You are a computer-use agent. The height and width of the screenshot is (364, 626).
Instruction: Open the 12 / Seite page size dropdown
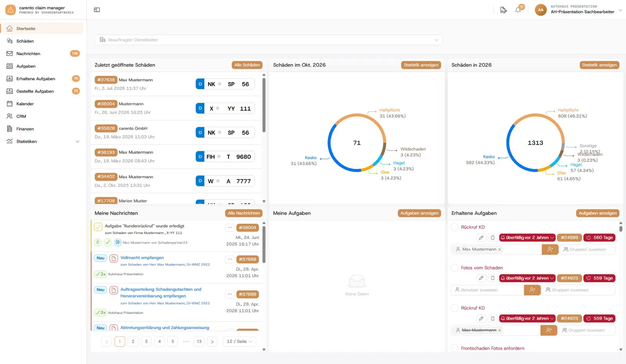click(239, 341)
